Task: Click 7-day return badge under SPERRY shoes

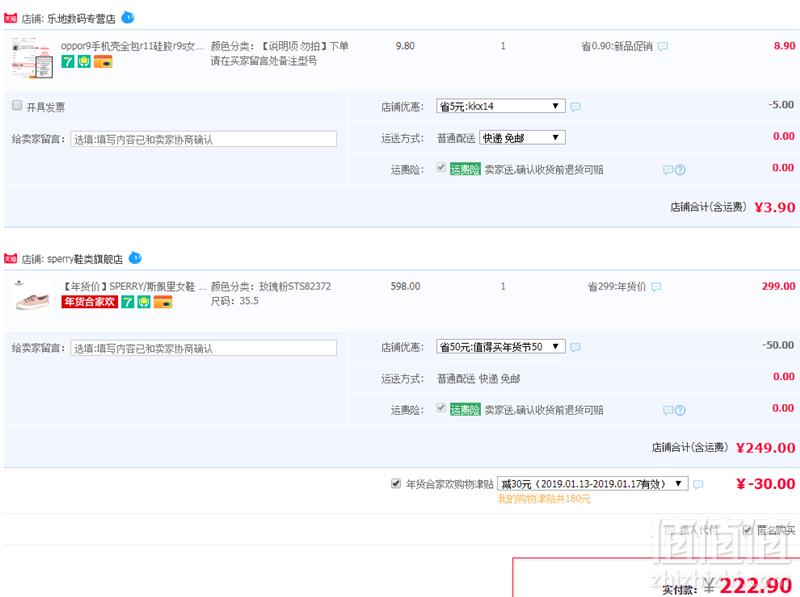Action: click(x=128, y=302)
